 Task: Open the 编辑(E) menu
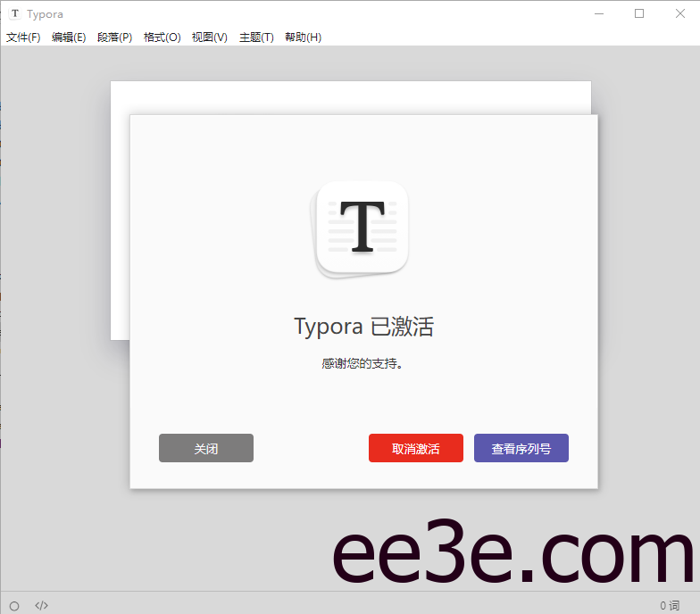pyautogui.click(x=69, y=37)
